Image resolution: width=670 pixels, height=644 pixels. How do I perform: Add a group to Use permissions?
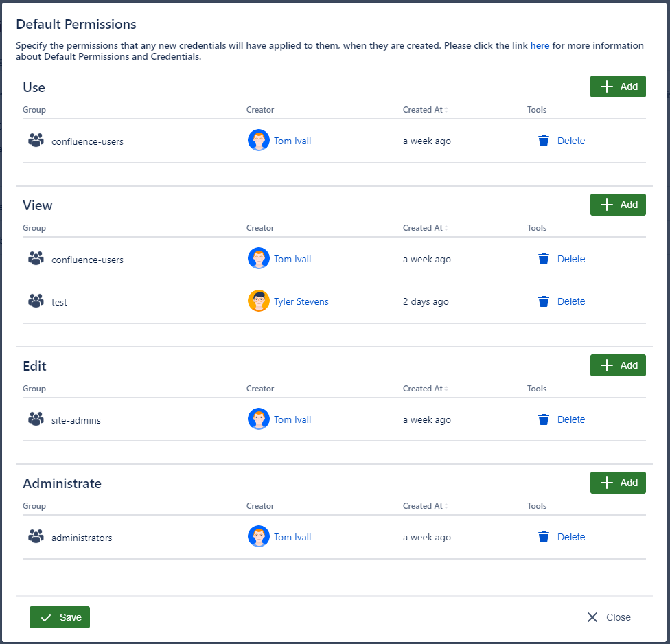(618, 87)
